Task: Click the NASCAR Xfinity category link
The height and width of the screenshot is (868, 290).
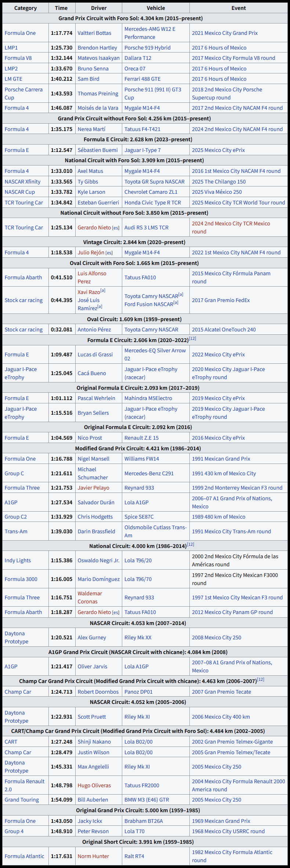Action: coord(23,182)
